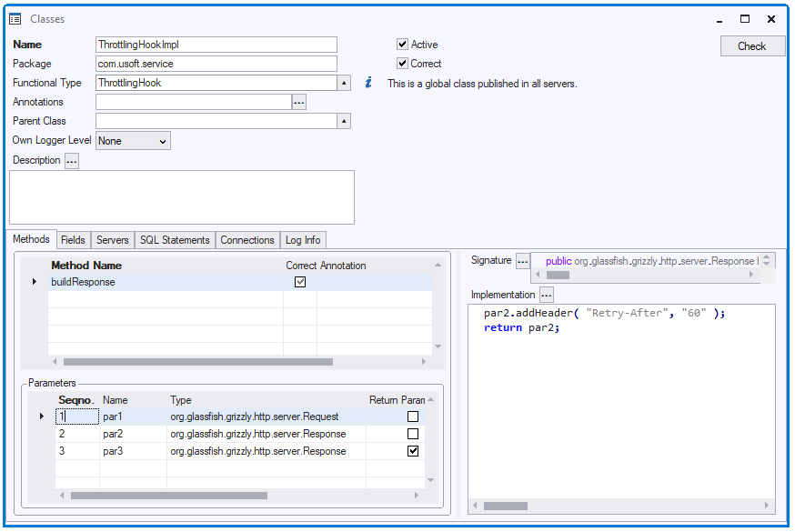Click into the Package input field

(216, 64)
